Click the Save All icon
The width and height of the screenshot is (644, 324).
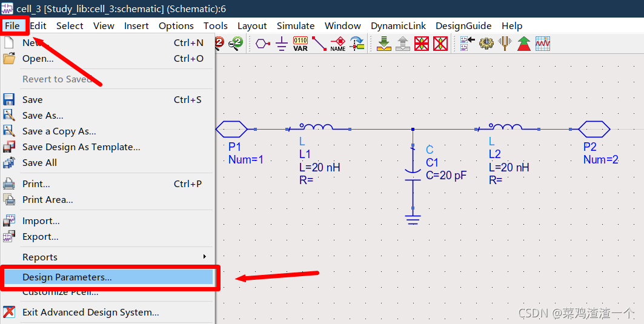pyautogui.click(x=9, y=163)
